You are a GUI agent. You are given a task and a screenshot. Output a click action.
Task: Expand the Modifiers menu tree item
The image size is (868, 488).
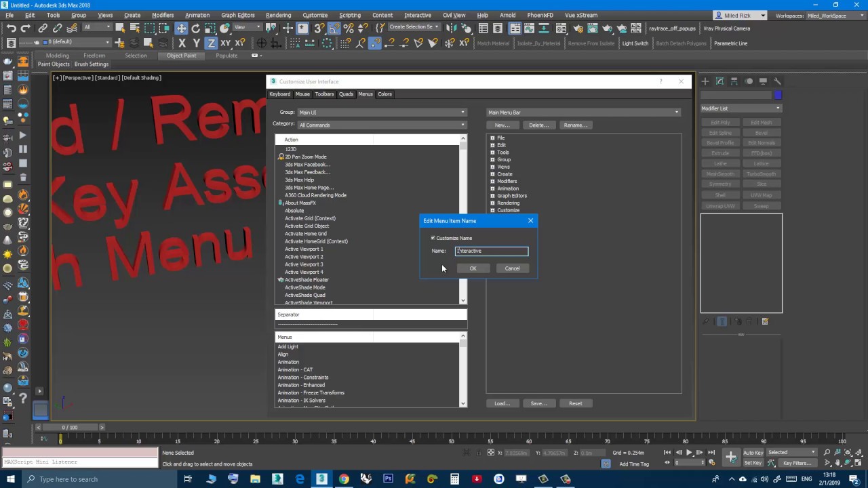point(492,181)
